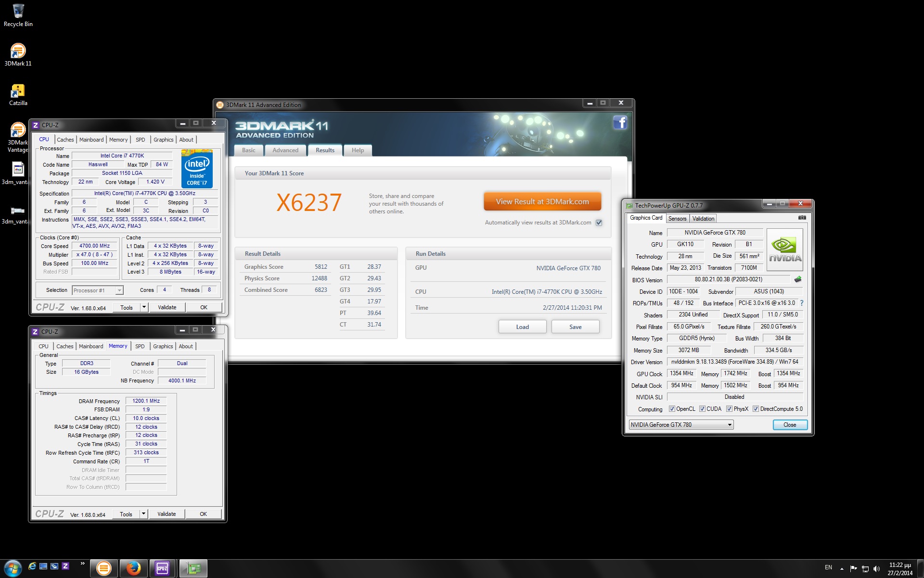This screenshot has width=924, height=578.
Task: Click Close button in GPU-Z
Action: [790, 425]
